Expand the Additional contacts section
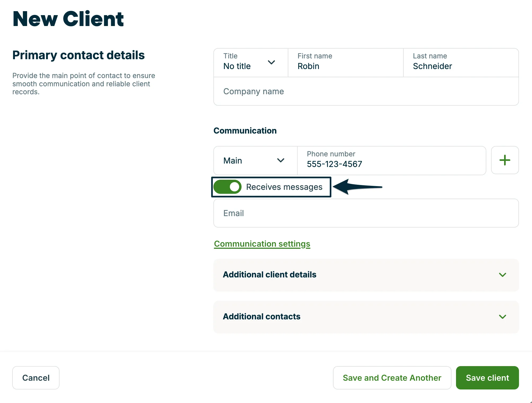The image size is (532, 403). tap(366, 317)
